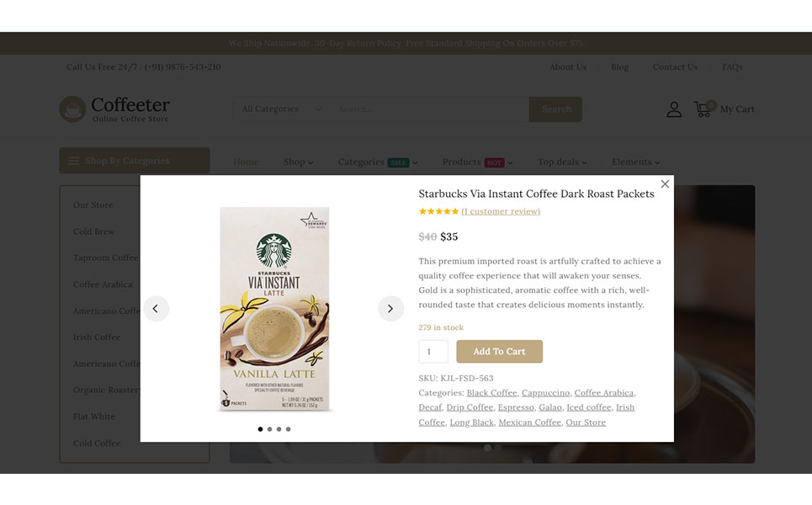812x505 pixels.
Task: Go to the fourth image dot
Action: coord(288,429)
